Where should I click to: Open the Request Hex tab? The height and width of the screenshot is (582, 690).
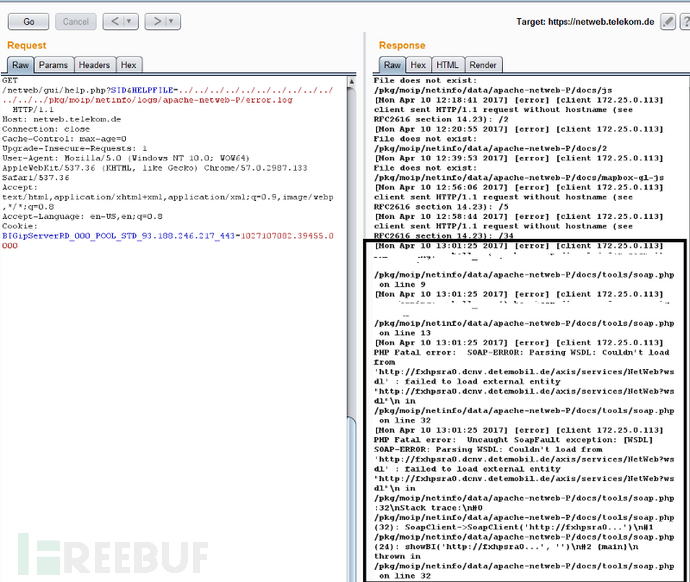(128, 65)
